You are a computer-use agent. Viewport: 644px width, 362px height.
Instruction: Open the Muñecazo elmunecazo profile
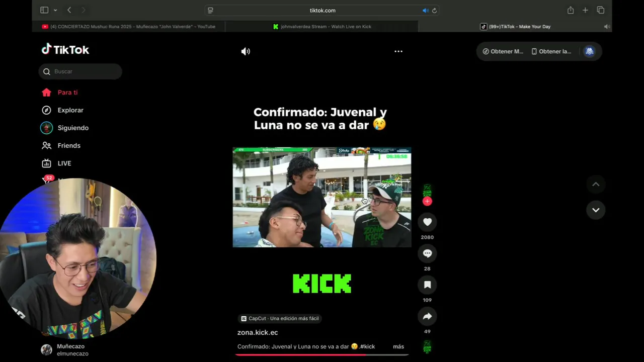coord(65,350)
